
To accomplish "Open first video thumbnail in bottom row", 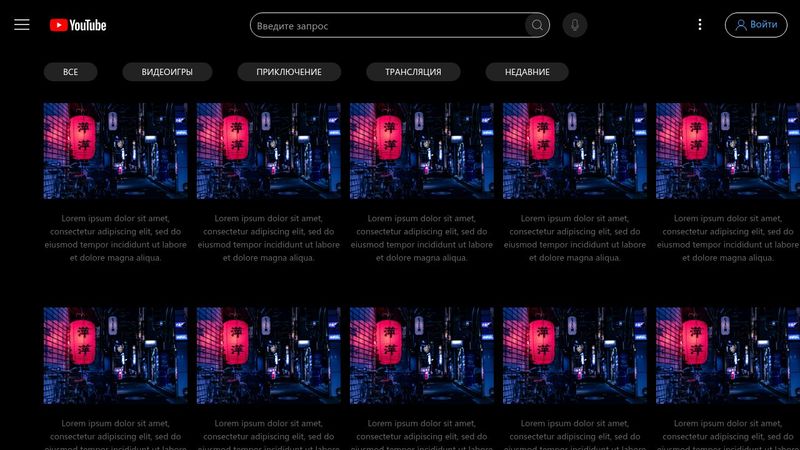I will tap(115, 355).
